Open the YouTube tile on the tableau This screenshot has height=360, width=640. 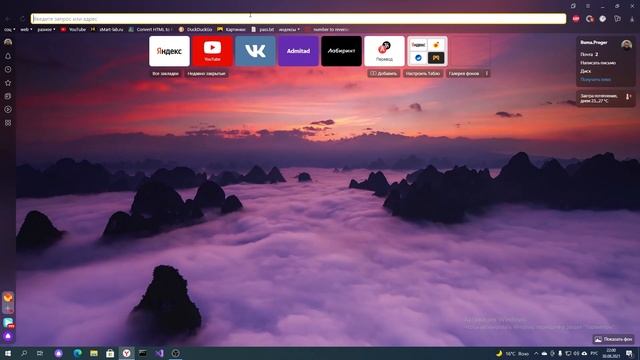click(212, 51)
